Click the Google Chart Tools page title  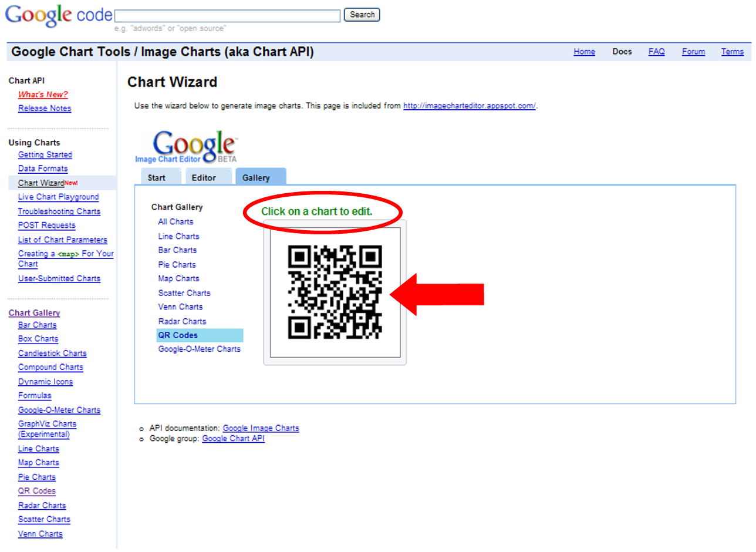163,52
